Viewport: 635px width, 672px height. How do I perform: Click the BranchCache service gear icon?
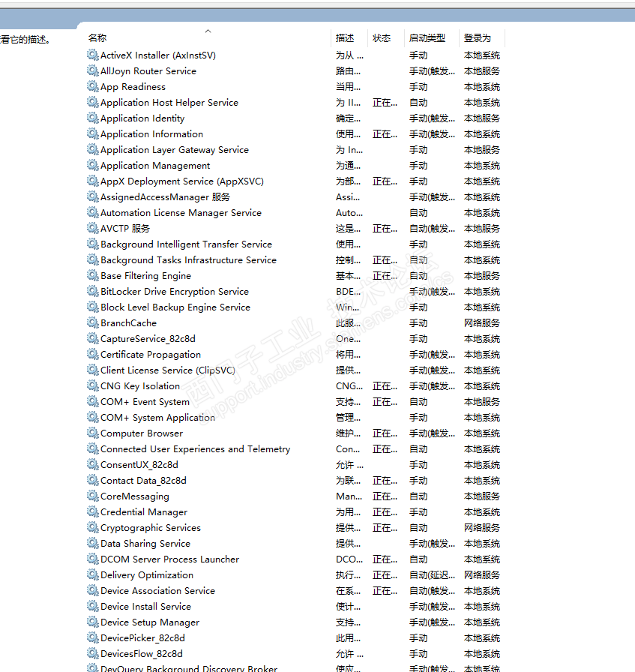[x=92, y=322]
